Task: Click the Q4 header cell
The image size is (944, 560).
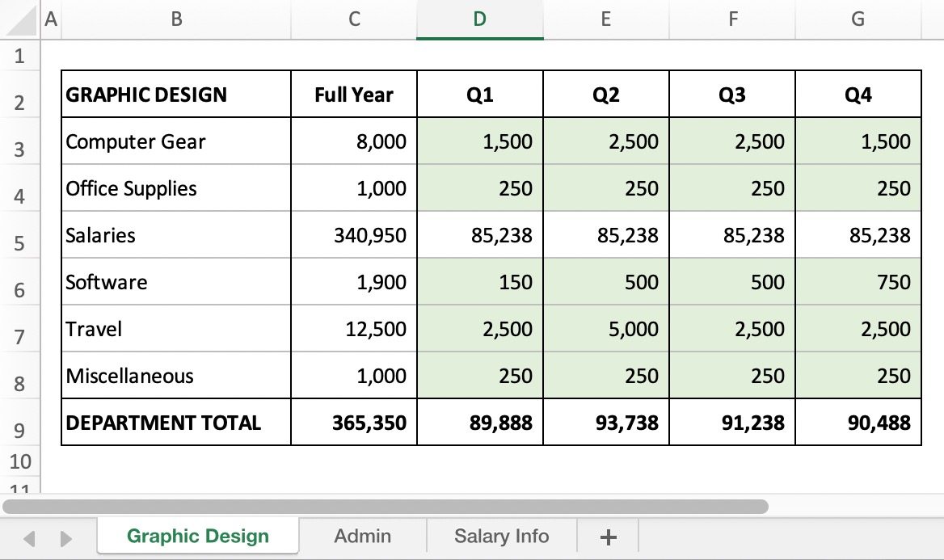Action: (x=858, y=94)
